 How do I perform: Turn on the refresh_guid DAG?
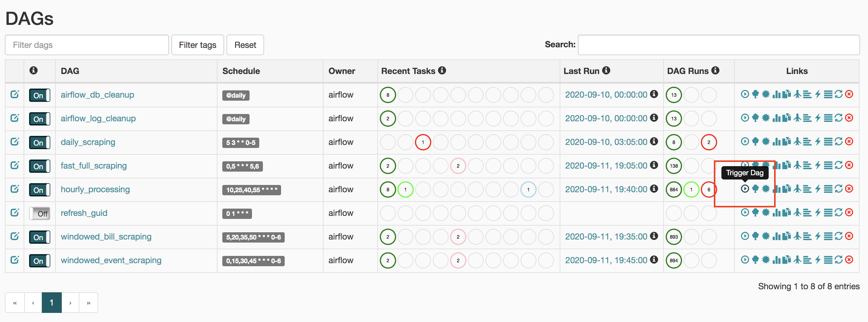click(39, 213)
